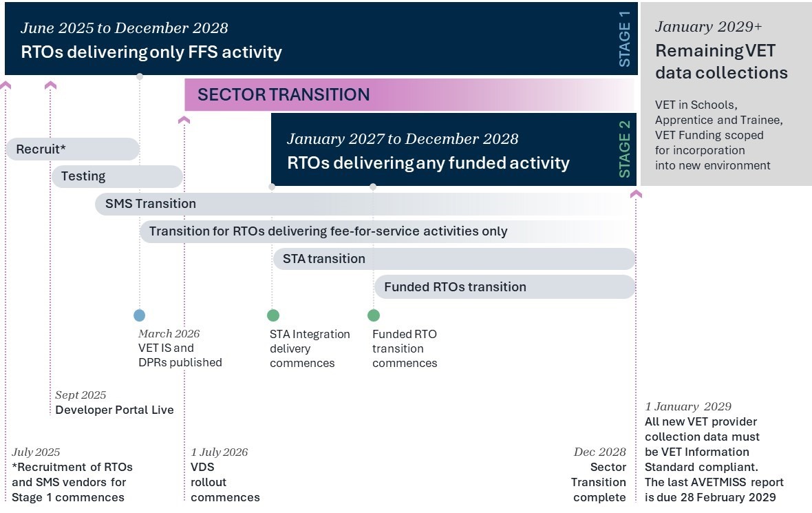This screenshot has height=513, width=812.
Task: Click the "RTOs delivering any funded activity" heading
Action: point(428,163)
